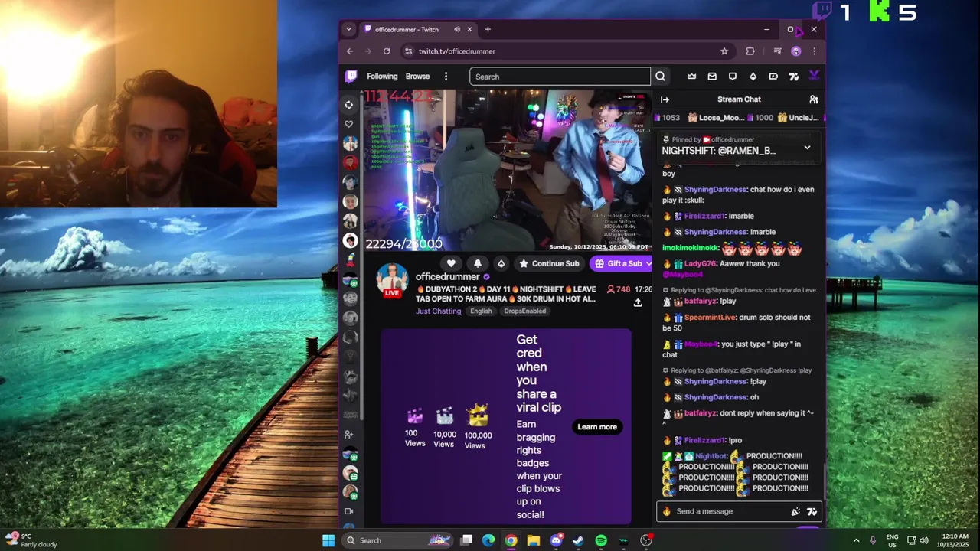Click the sidebar heart followed channels icon
The height and width of the screenshot is (551, 980).
[x=349, y=124]
